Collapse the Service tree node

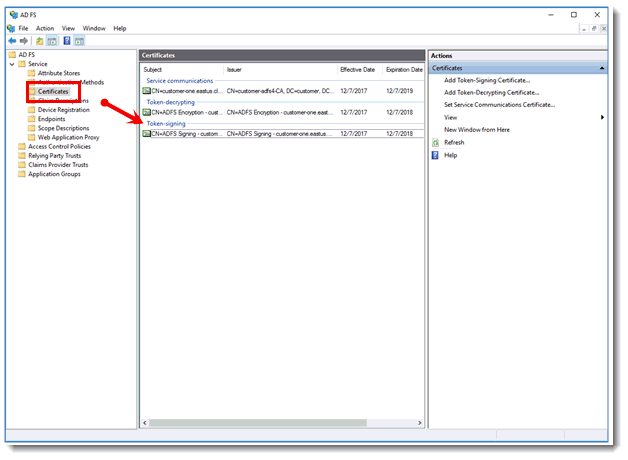[x=12, y=64]
